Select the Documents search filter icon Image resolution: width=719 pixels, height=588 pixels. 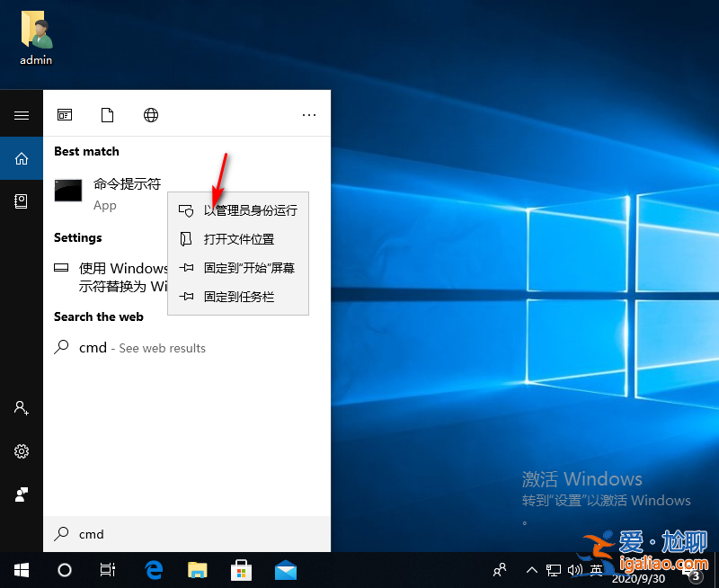click(x=107, y=115)
